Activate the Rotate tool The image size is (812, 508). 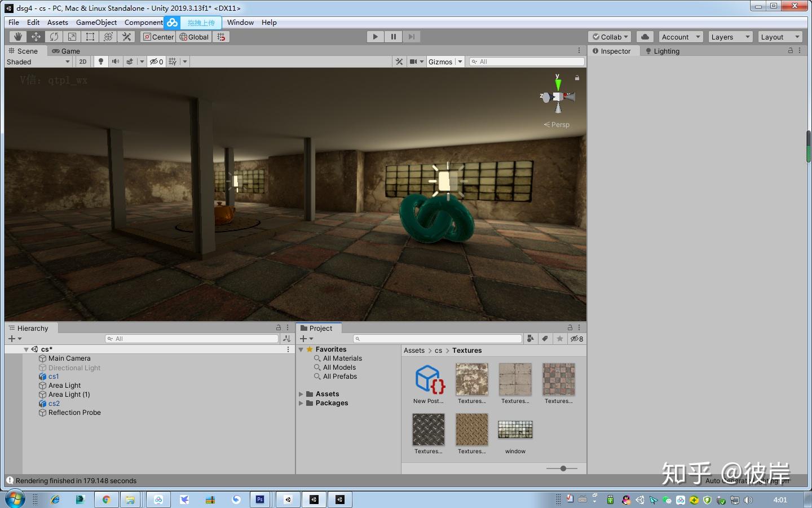54,36
